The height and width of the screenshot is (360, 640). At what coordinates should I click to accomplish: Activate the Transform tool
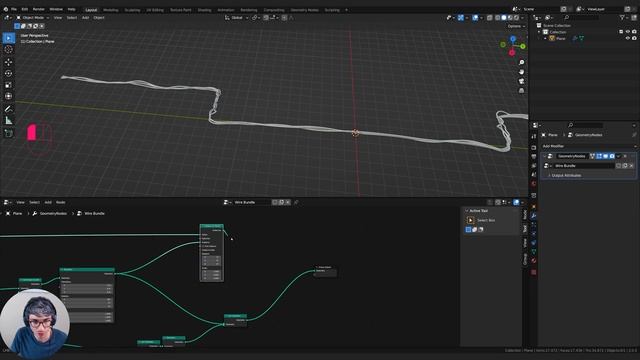pos(9,96)
